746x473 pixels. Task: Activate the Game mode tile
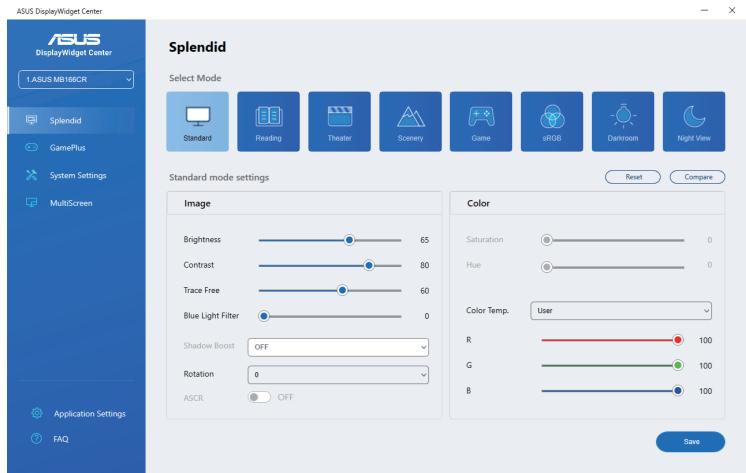click(481, 121)
